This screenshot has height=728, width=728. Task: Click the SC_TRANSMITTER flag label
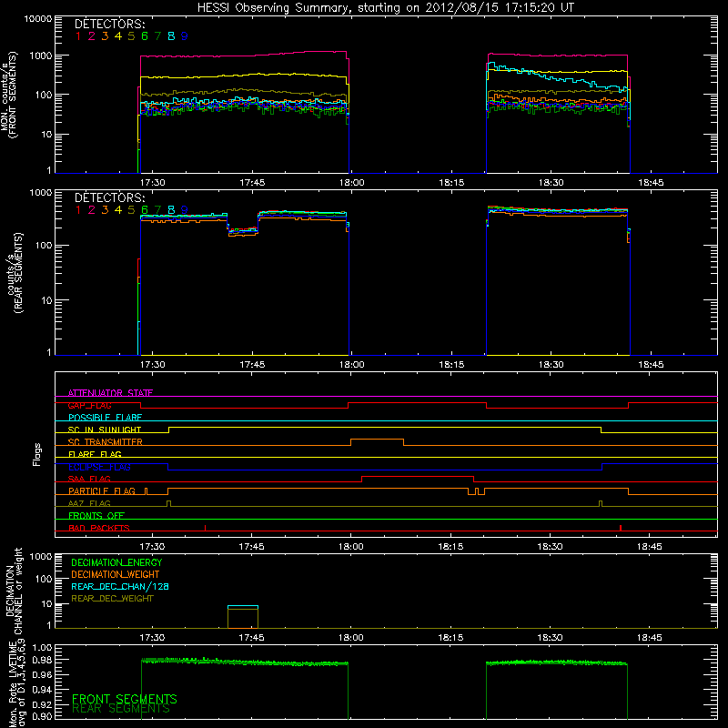tap(106, 442)
